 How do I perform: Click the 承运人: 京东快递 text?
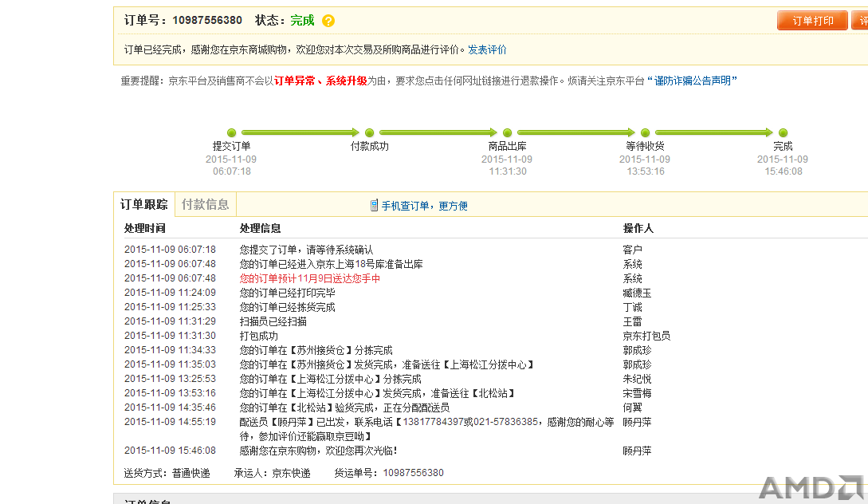click(x=272, y=473)
